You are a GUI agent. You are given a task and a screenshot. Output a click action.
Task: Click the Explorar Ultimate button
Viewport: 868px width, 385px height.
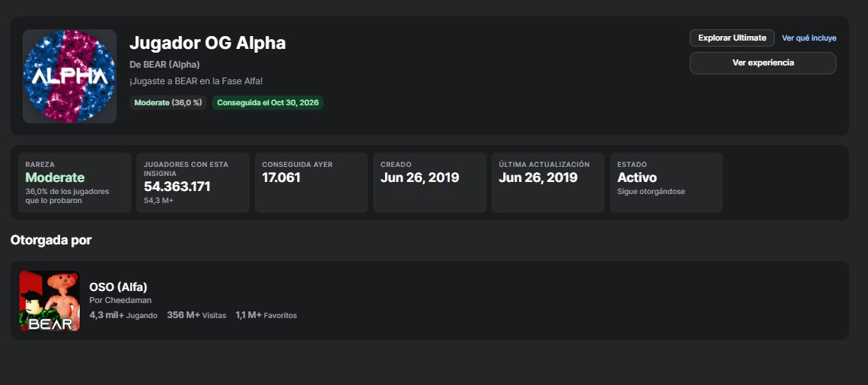tap(732, 38)
